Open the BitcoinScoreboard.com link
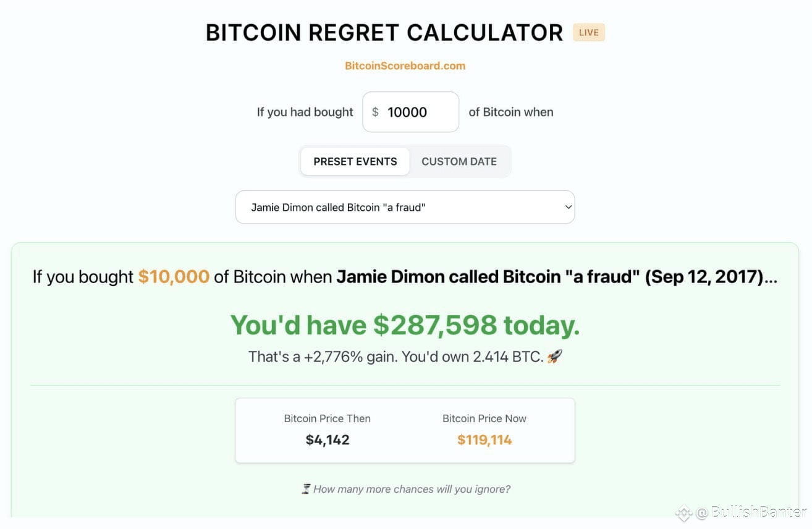The image size is (812, 529). coord(405,66)
